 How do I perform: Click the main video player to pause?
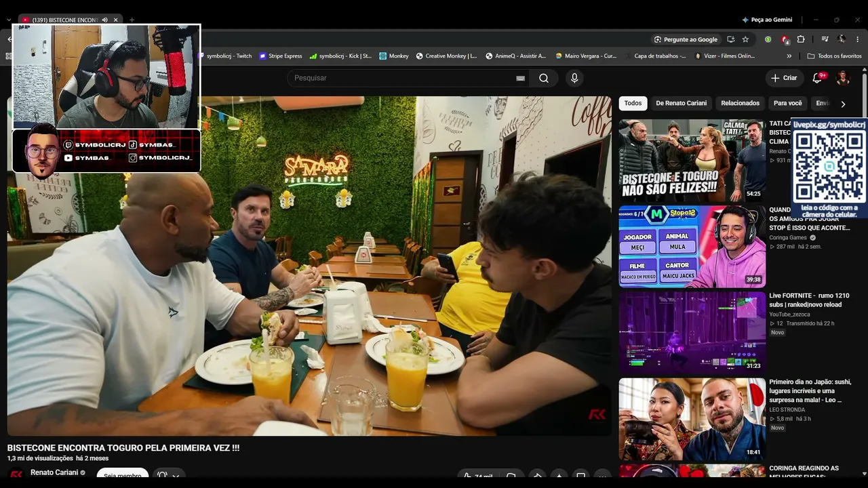(x=309, y=266)
